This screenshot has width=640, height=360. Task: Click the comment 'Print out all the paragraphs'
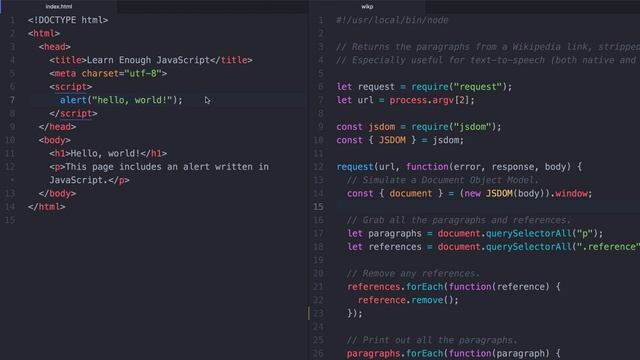coord(432,340)
